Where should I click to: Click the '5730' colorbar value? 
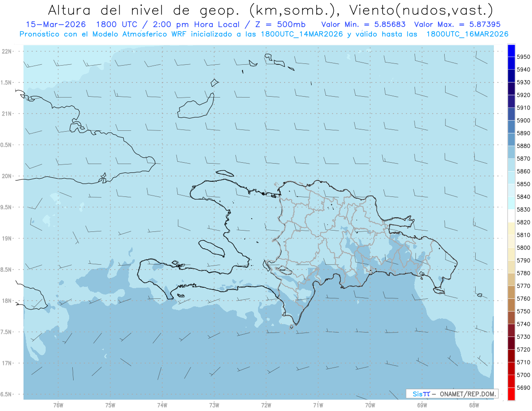click(524, 337)
